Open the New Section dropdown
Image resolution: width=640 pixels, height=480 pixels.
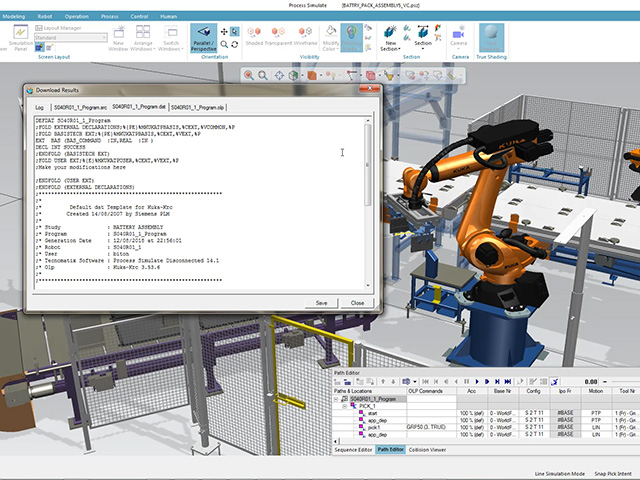[x=391, y=46]
